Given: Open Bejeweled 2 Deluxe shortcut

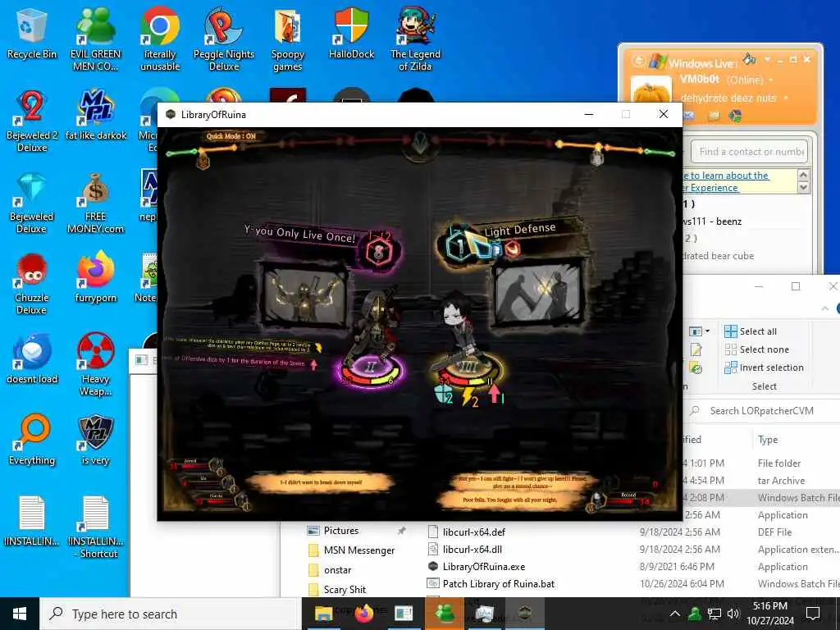Looking at the screenshot, I should (x=32, y=121).
